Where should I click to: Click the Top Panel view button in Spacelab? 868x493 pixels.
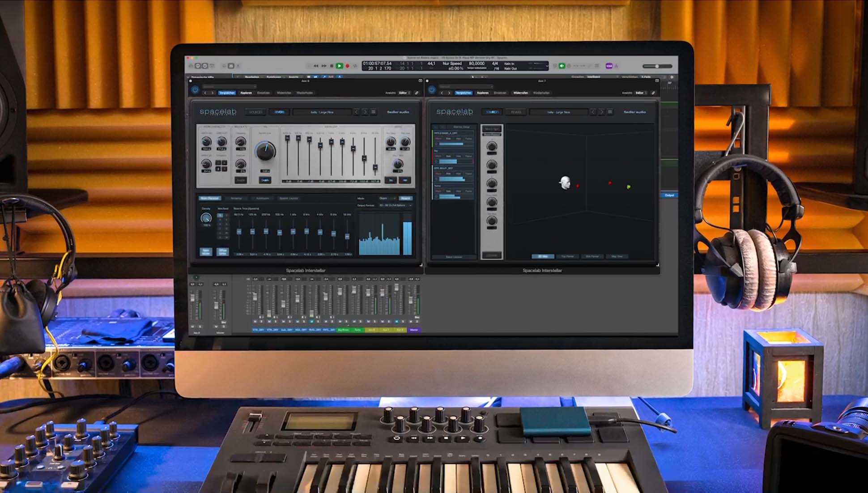coord(567,256)
